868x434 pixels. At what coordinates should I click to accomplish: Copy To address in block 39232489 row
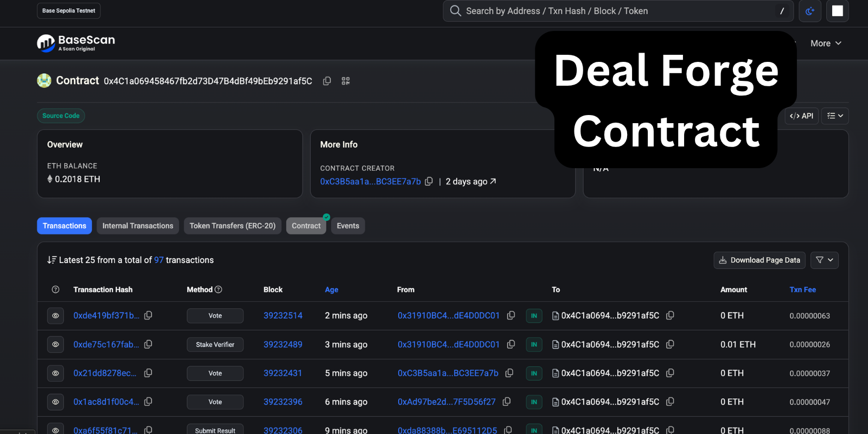coord(670,344)
